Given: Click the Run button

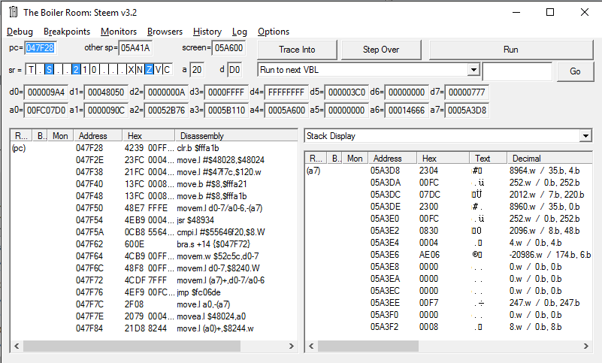Looking at the screenshot, I should pos(511,50).
